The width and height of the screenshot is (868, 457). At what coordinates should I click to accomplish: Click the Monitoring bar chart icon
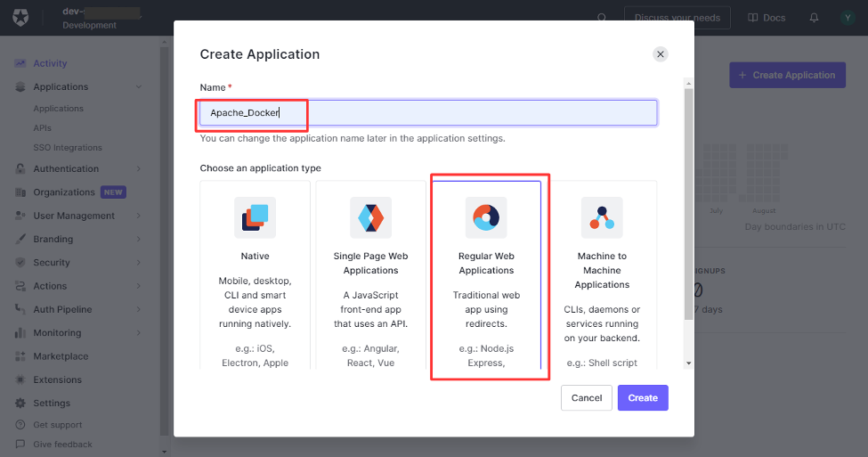pos(20,332)
